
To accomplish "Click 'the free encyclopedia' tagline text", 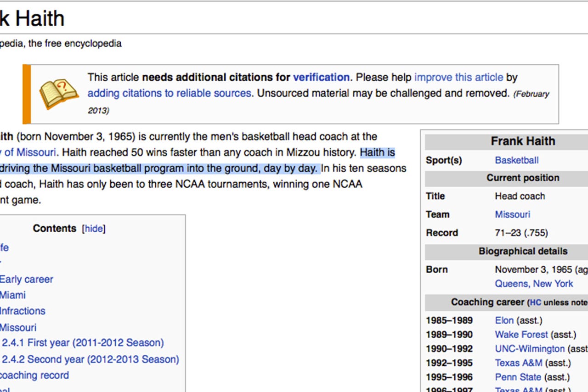I will [x=75, y=44].
